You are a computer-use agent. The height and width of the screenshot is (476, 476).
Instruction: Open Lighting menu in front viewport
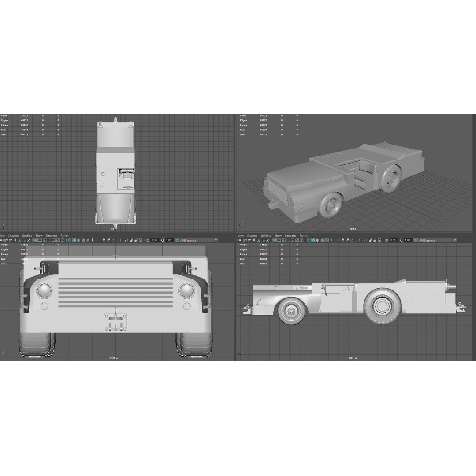tap(27, 235)
